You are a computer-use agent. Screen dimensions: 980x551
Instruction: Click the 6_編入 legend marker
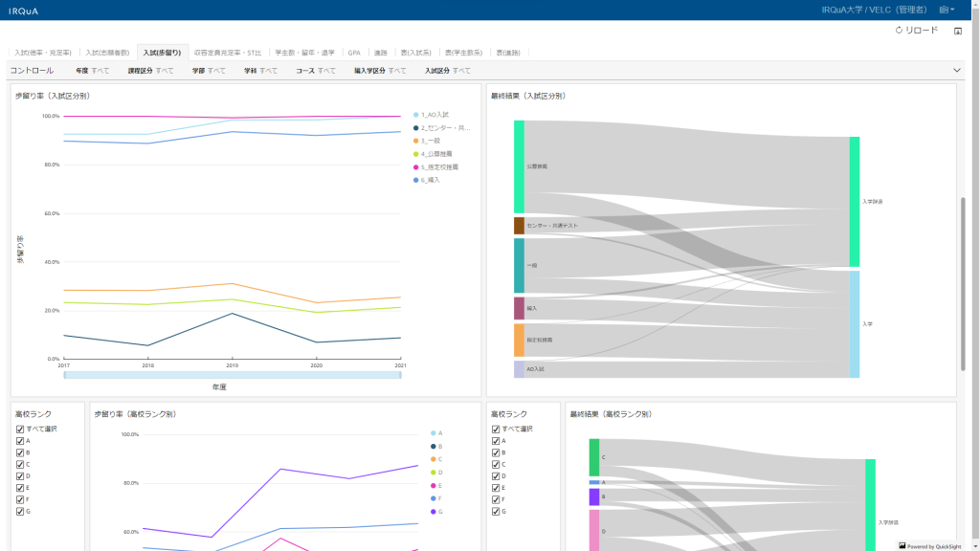point(415,180)
